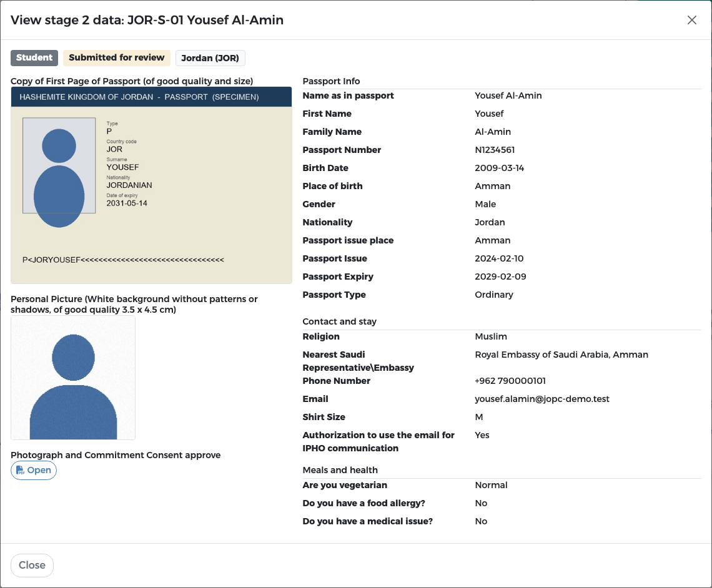Click the Jordan (JOR) country tag
This screenshot has height=588, width=712.
tap(210, 58)
